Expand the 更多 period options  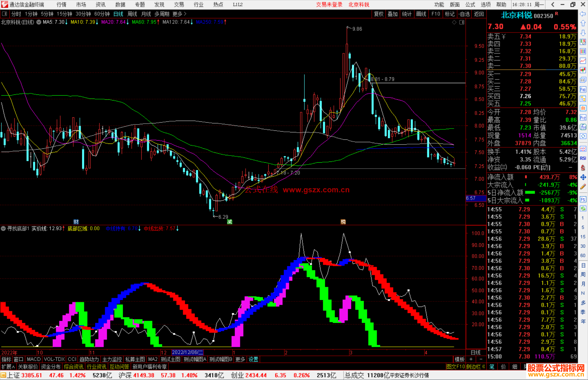179,14
